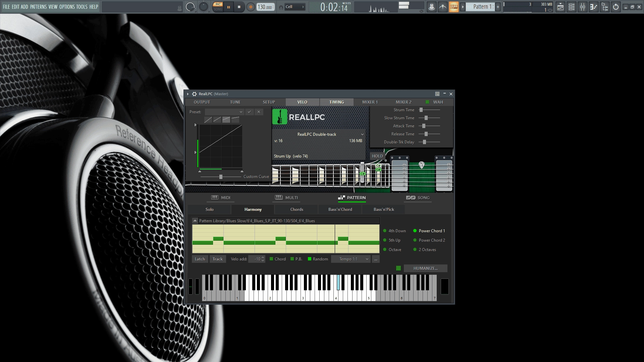Open the Mixer icon in toolbar

tap(583, 7)
